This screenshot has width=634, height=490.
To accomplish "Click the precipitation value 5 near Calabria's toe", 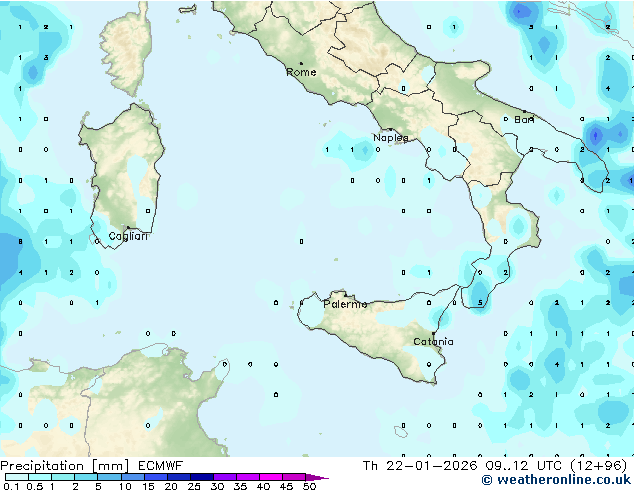I will tap(480, 303).
